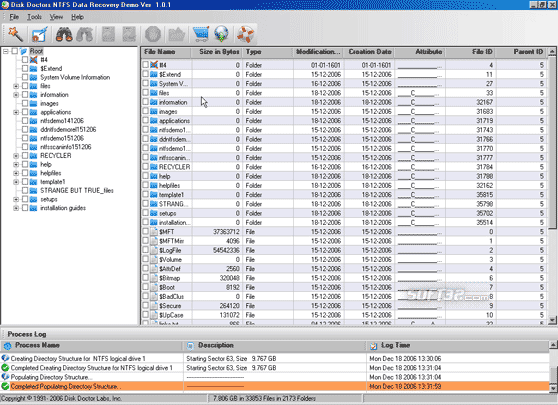This screenshot has height=405, width=558.
Task: Check the $Extend checkbox in the tree
Action: pyautogui.click(x=25, y=69)
